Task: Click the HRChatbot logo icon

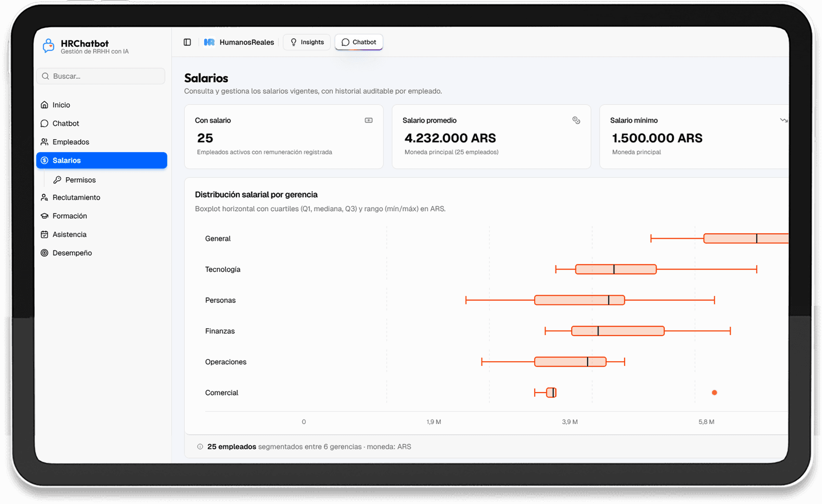Action: click(49, 46)
